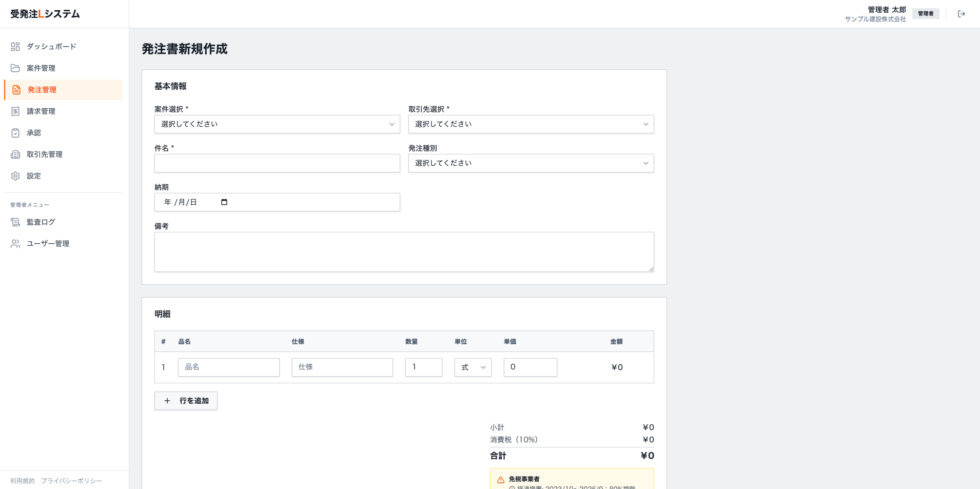980x489 pixels.
Task: Click the 免税事業者 notice title
Action: pos(524,479)
